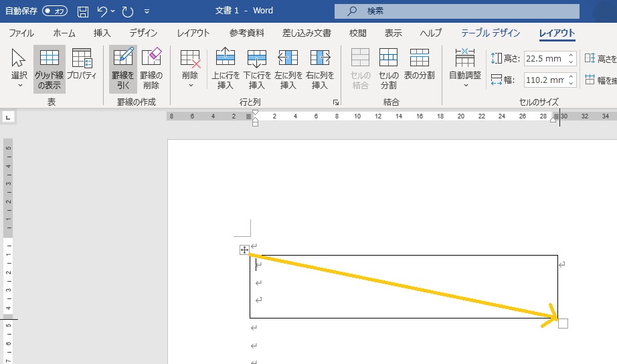
Task: Click the Undo arrow icon
Action: (x=102, y=11)
